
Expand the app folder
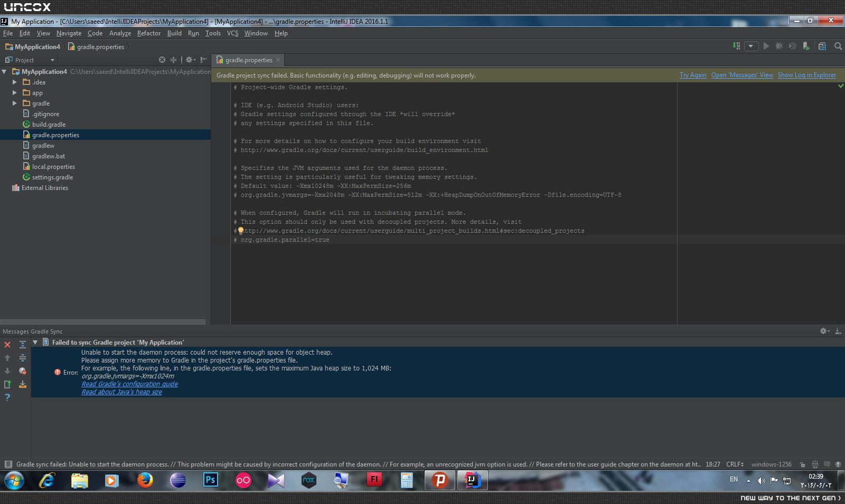click(x=15, y=93)
